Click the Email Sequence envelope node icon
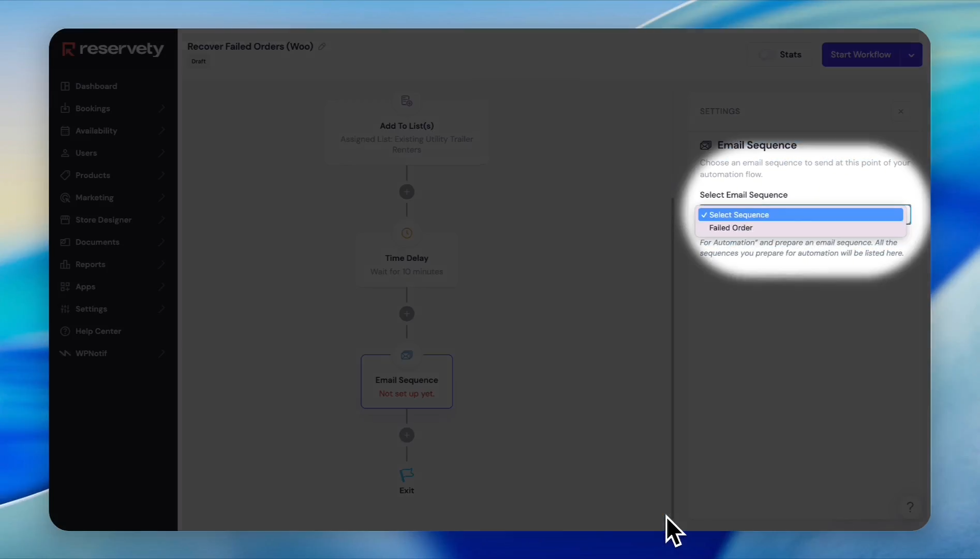This screenshot has height=559, width=980. 407,355
